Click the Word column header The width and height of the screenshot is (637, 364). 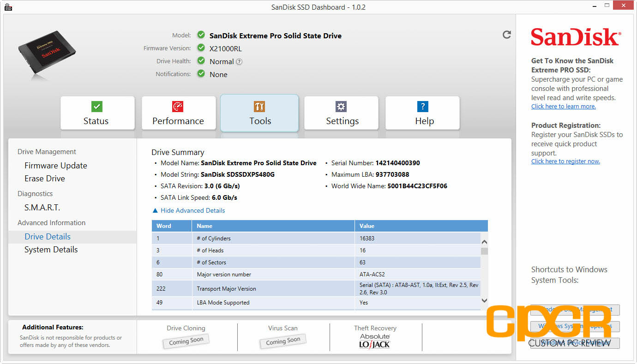[x=172, y=226]
